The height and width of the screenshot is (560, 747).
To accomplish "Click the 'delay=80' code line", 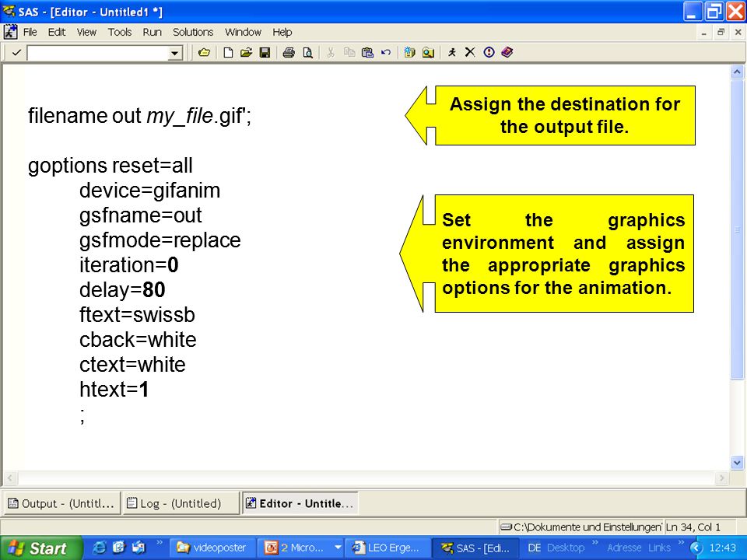I will pos(122,290).
